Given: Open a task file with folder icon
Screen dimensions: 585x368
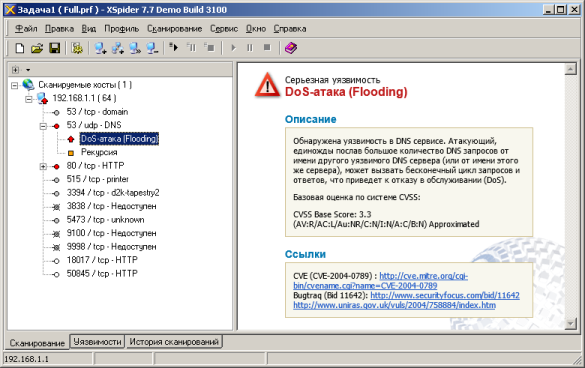Looking at the screenshot, I should point(37,48).
